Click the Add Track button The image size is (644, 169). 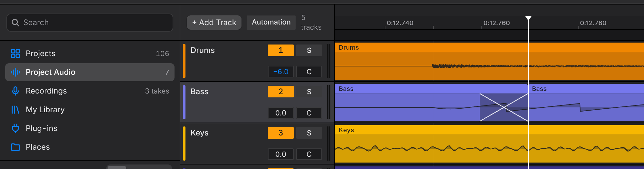pos(214,23)
